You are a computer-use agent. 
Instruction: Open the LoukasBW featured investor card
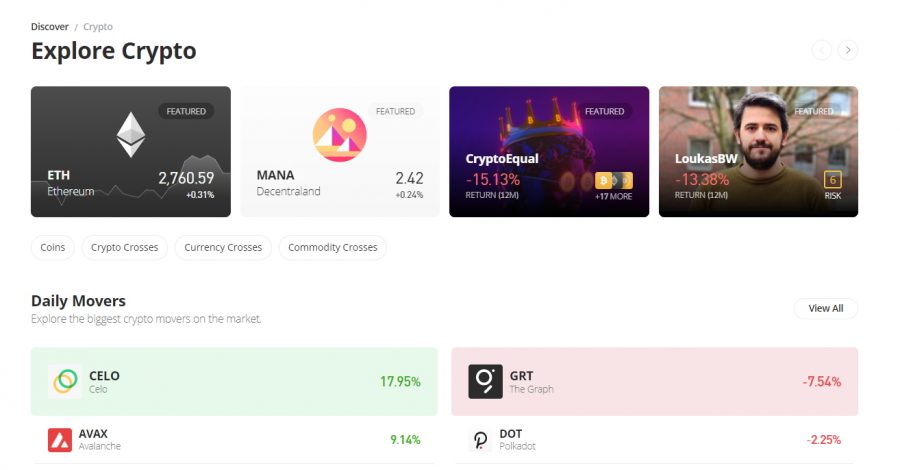click(x=758, y=152)
